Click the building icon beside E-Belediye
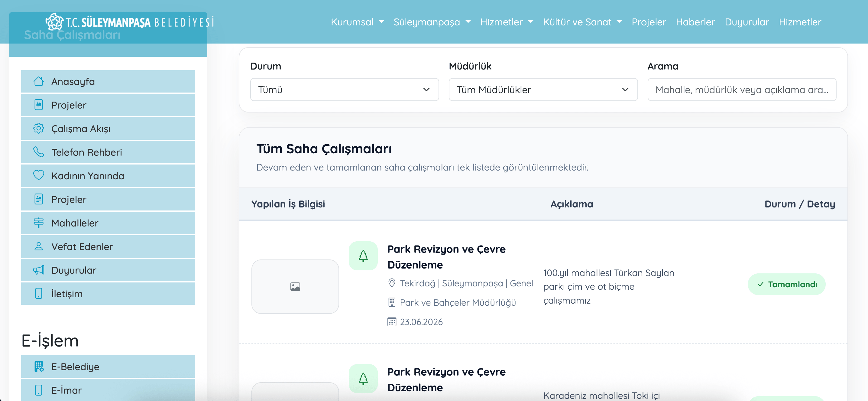 [x=39, y=367]
